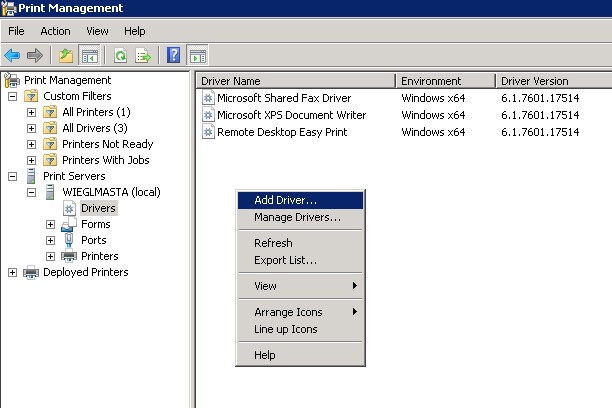
Task: Toggle the Show/Hide Console Tree icon
Action: point(89,55)
